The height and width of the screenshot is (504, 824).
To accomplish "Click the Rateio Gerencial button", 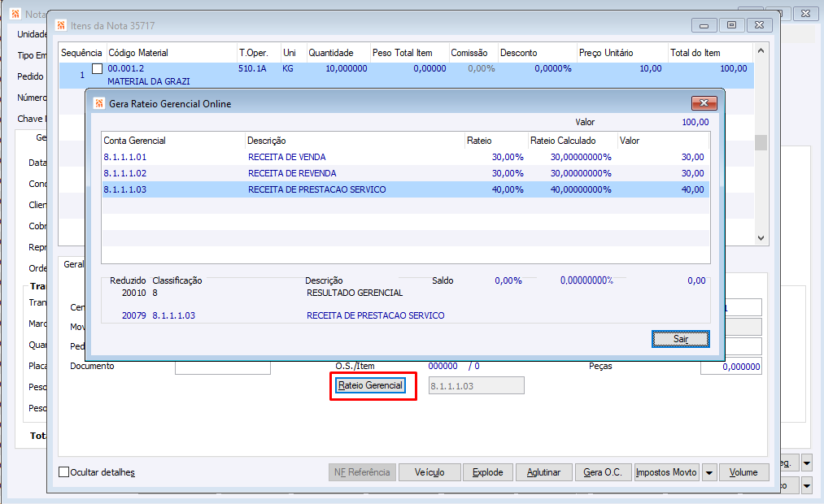I will (370, 385).
